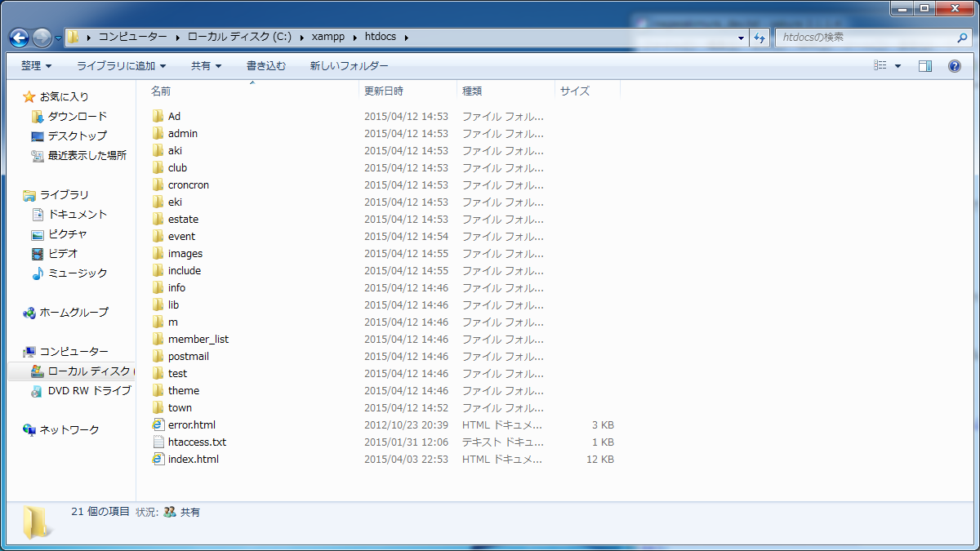Image resolution: width=980 pixels, height=551 pixels.
Task: Click the refresh button beside address bar
Action: 759,38
